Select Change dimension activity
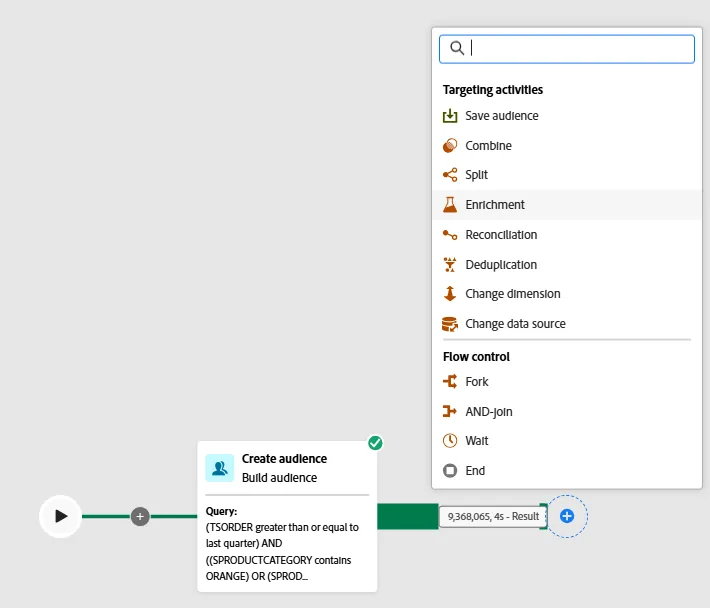This screenshot has width=710, height=608. tap(566, 293)
